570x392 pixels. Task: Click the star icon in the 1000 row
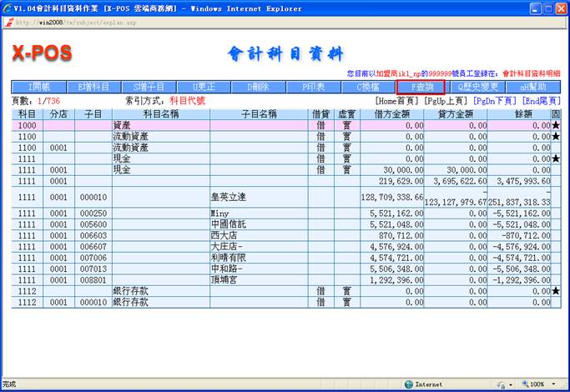556,125
